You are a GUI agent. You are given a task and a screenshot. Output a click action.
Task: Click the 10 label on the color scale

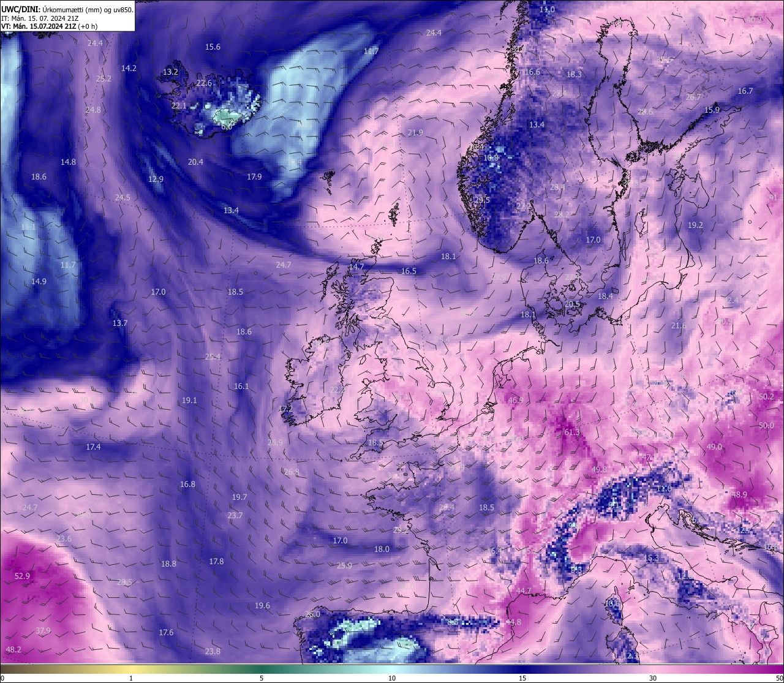pos(391,678)
